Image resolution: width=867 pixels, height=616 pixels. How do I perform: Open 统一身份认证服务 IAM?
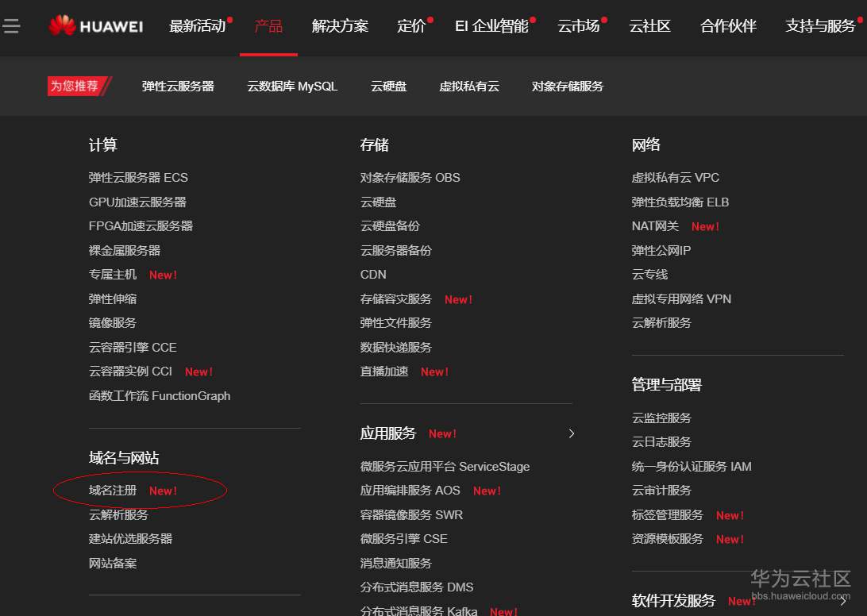(x=692, y=467)
